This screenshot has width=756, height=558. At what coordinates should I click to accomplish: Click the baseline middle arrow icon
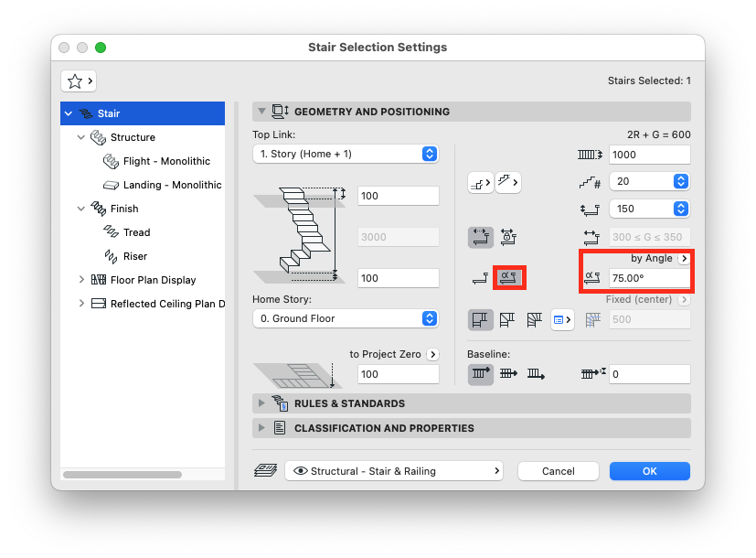[x=508, y=374]
